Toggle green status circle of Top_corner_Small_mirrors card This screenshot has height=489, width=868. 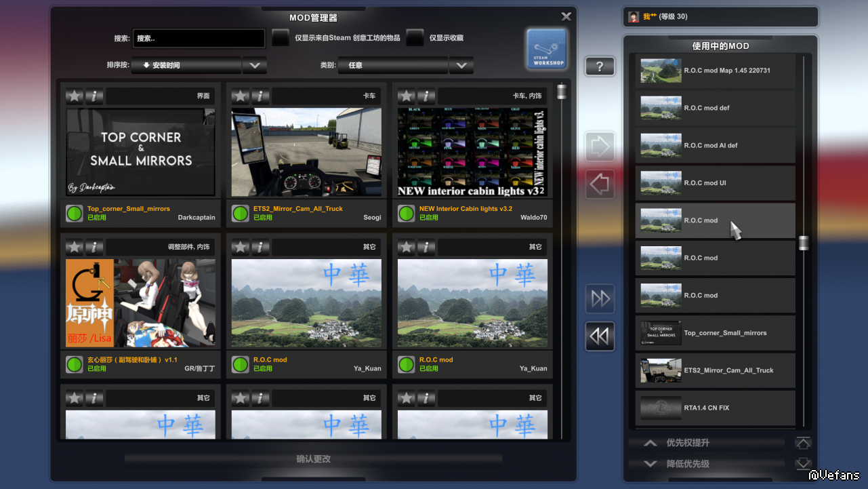click(75, 214)
